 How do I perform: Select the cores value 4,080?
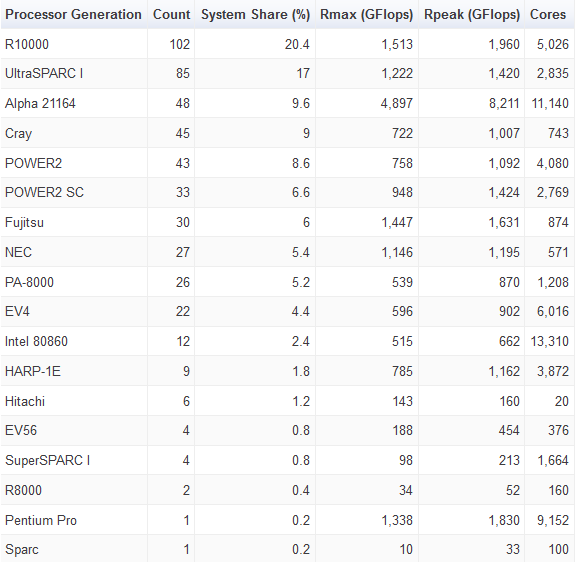[553, 163]
